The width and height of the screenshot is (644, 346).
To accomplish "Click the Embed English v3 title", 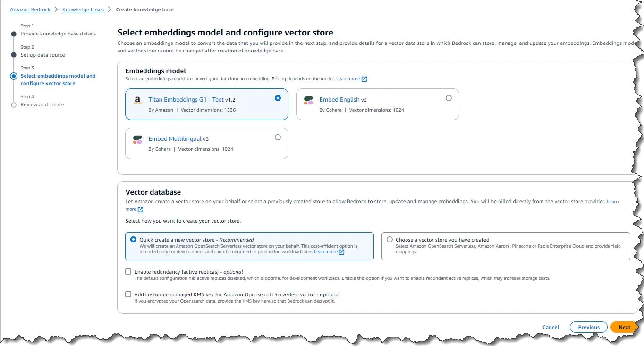I will click(343, 100).
